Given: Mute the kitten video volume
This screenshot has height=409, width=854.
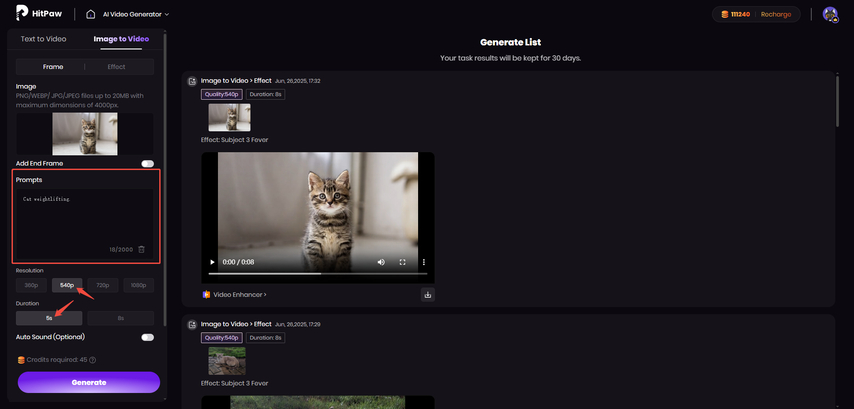Looking at the screenshot, I should (381, 262).
